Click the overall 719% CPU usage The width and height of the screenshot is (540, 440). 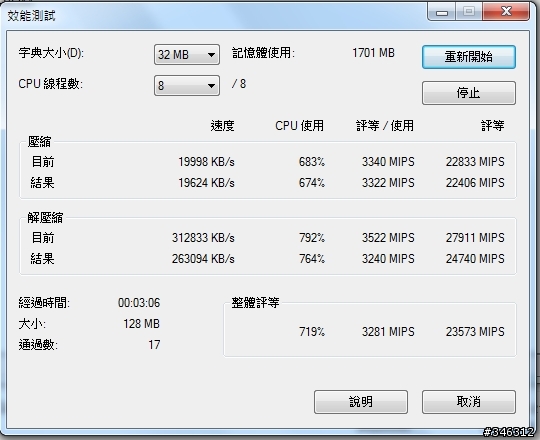[x=312, y=332]
